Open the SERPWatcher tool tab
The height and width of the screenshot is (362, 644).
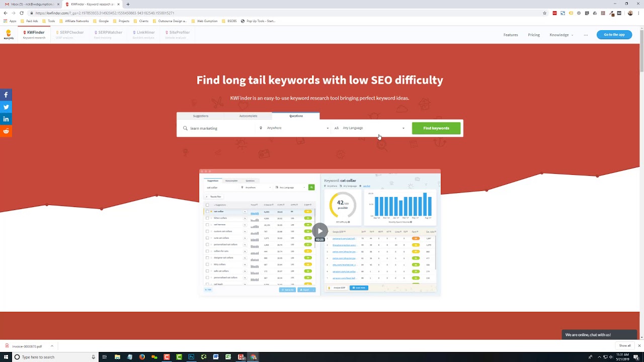(x=108, y=34)
